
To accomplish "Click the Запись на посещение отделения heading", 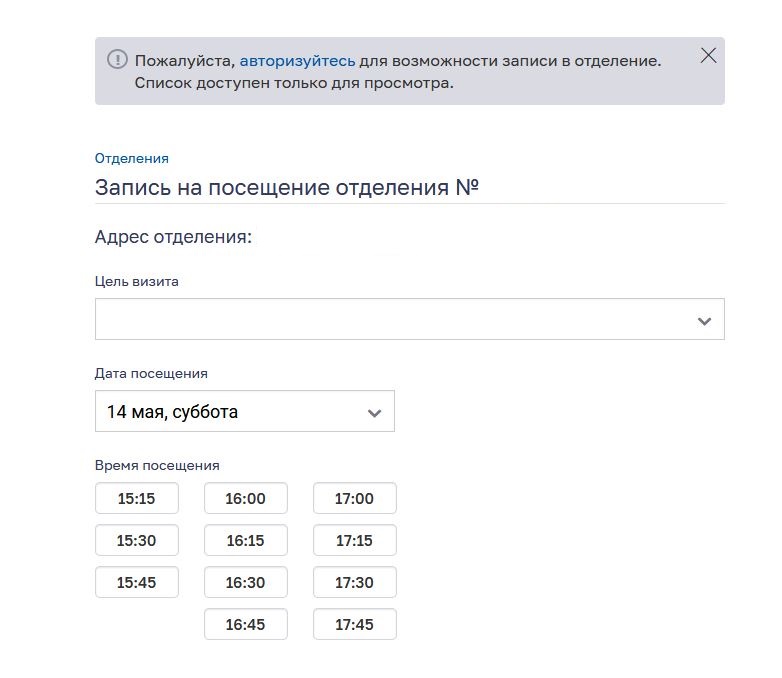I will coord(287,188).
